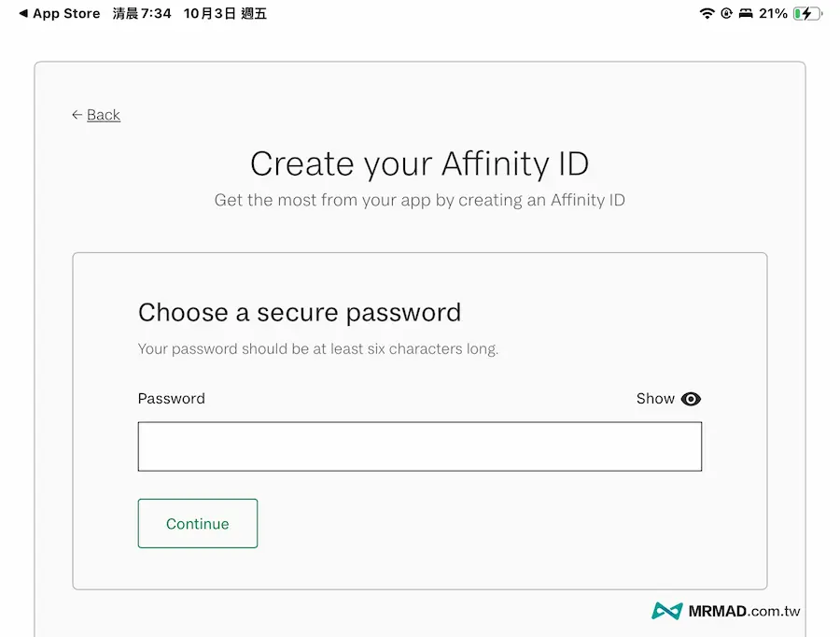The width and height of the screenshot is (840, 637).
Task: Toggle password visibility with the eye icon
Action: coord(691,399)
